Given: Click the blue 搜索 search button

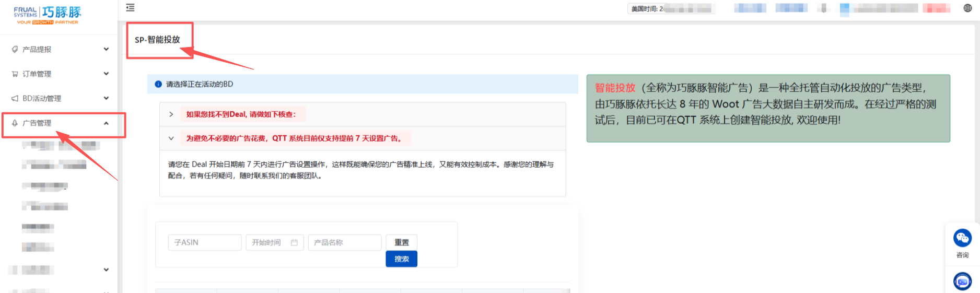Looking at the screenshot, I should click(401, 259).
